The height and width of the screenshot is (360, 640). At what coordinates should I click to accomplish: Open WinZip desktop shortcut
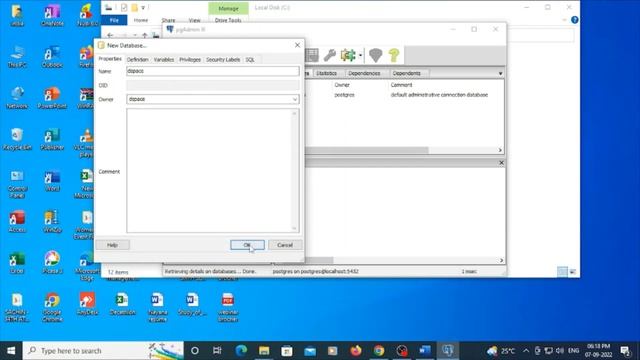52,222
